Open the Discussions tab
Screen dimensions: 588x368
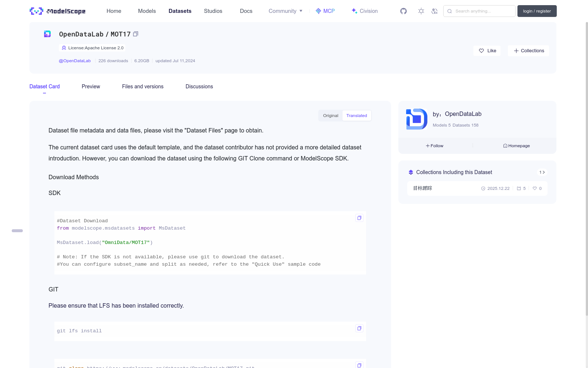[199, 86]
